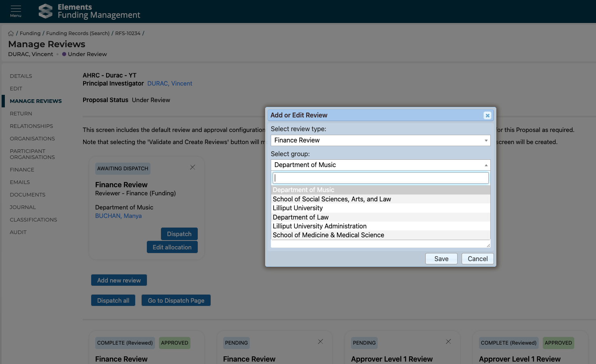Image resolution: width=596 pixels, height=364 pixels.
Task: Choose Department of Law from the list
Action: (301, 217)
